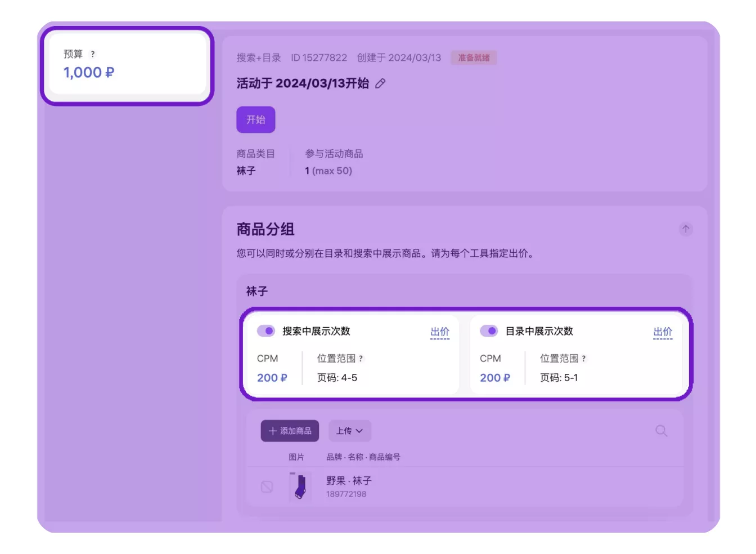Toggle the 目录中展示次数 switch
Viewport: 756px width, 554px height.
tap(489, 330)
